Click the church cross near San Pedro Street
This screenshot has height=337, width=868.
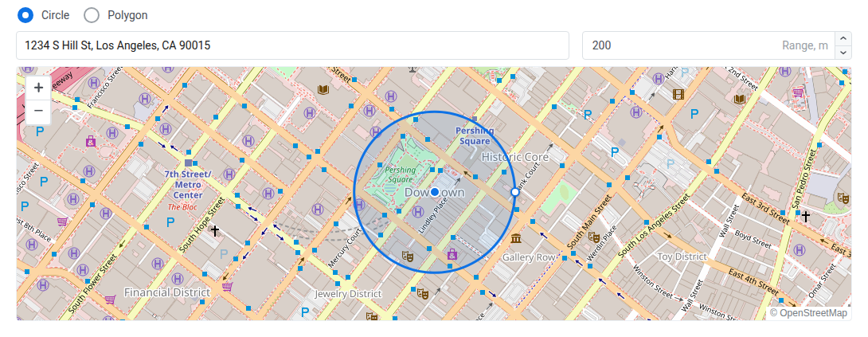pyautogui.click(x=806, y=216)
